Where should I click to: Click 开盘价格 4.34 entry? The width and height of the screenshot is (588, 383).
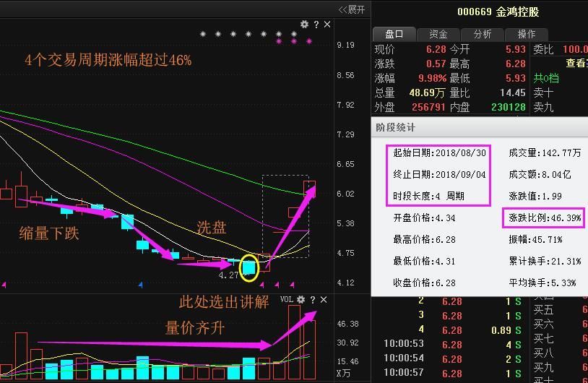[424, 218]
